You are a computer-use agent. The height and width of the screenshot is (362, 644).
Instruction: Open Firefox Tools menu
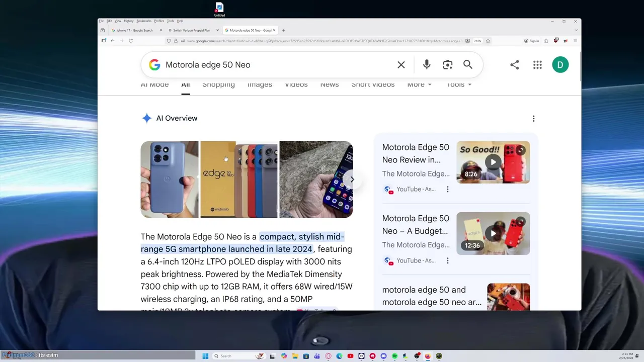(x=171, y=21)
